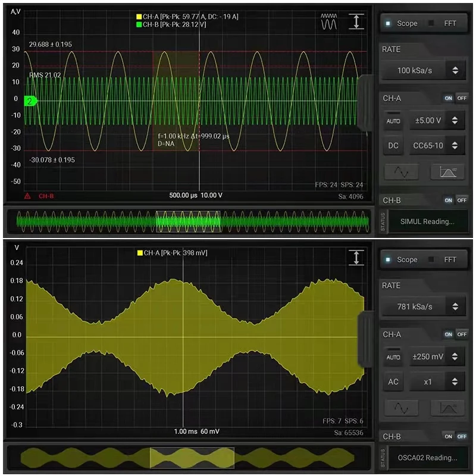Click CH-B green legend swatch in top scope
The image size is (476, 476).
[139, 24]
